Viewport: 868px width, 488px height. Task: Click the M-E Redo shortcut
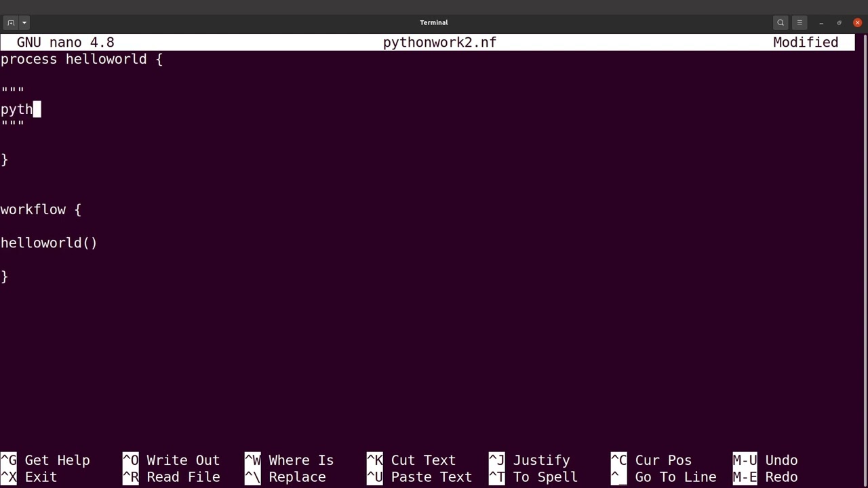(x=765, y=477)
